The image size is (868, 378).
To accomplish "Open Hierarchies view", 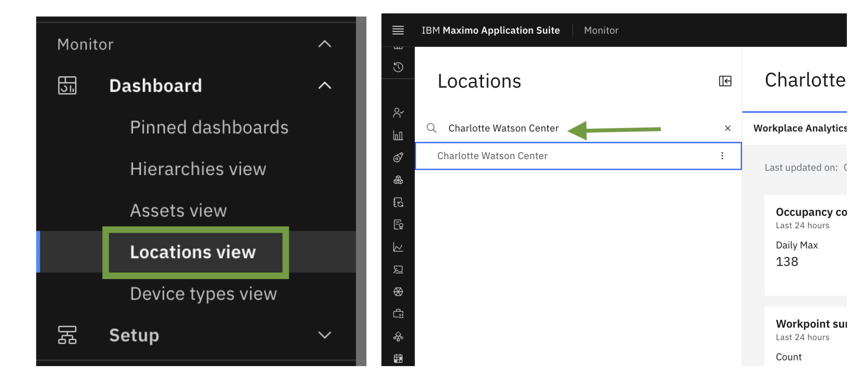I will [x=198, y=169].
